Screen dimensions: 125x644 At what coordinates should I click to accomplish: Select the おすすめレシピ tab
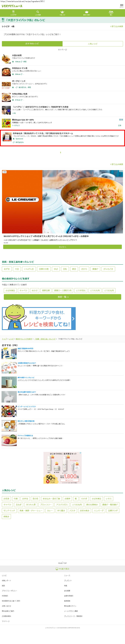[x=32, y=44]
